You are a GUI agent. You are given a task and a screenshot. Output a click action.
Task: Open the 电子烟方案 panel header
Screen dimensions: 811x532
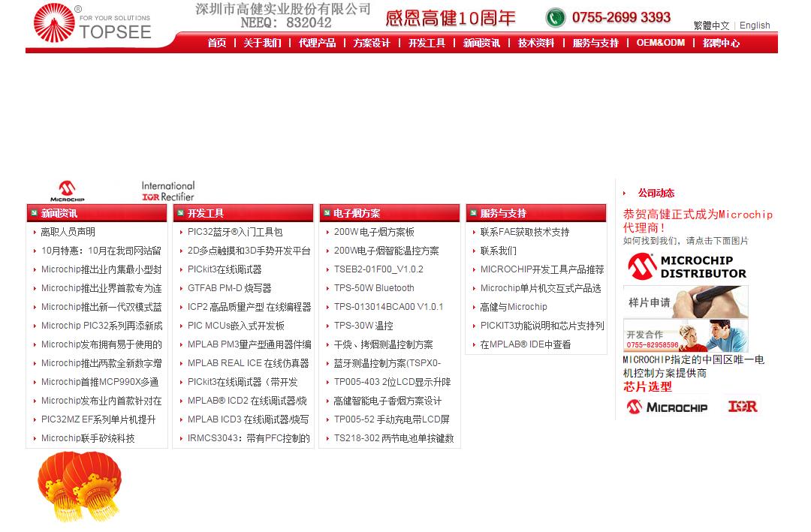click(x=390, y=213)
